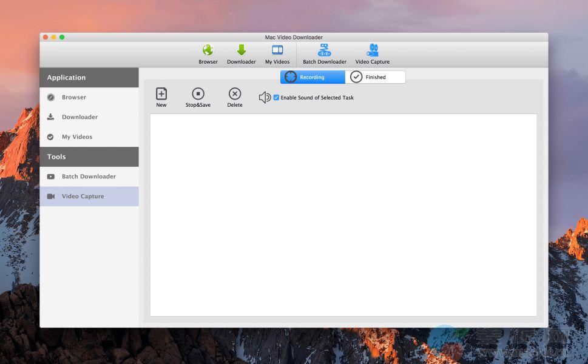Screen dimensions: 588x364
Task: Uncheck Enable Sound of Selected Task
Action: tap(277, 98)
